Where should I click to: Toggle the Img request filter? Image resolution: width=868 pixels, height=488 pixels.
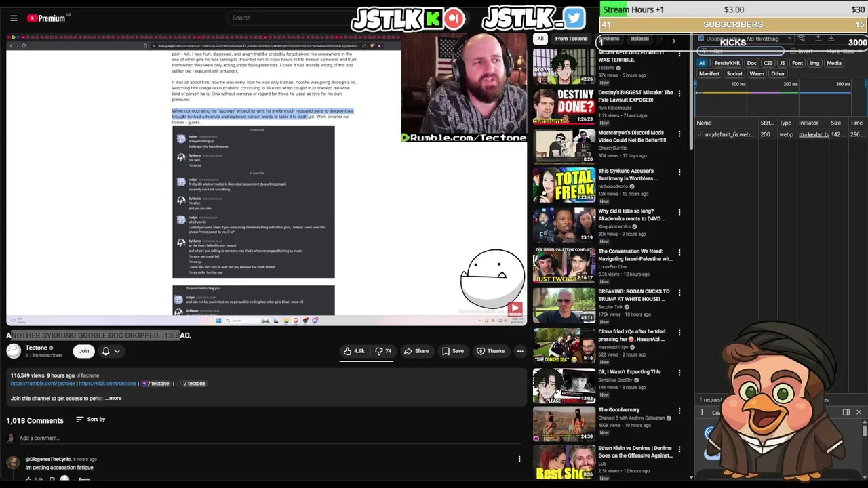[814, 63]
